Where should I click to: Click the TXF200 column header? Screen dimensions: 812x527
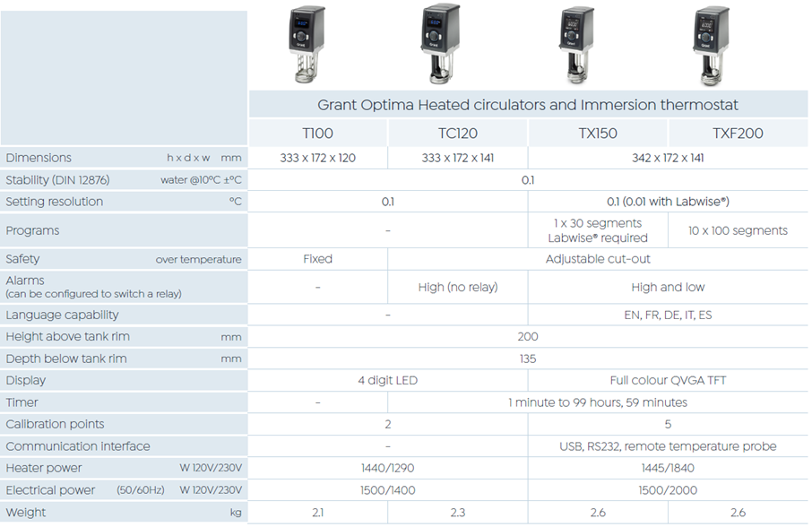pos(738,134)
